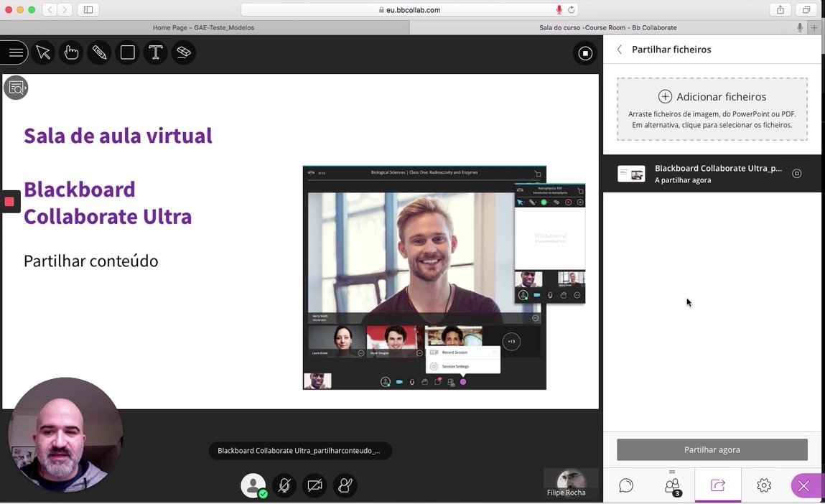This screenshot has height=504, width=825.
Task: Open the Collaborate session menu
Action: (14, 52)
